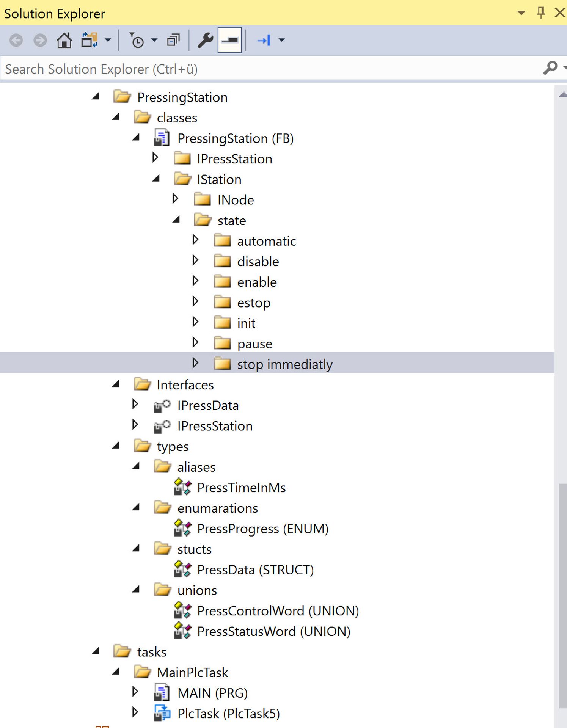Collapse the state folder

pos(176,220)
